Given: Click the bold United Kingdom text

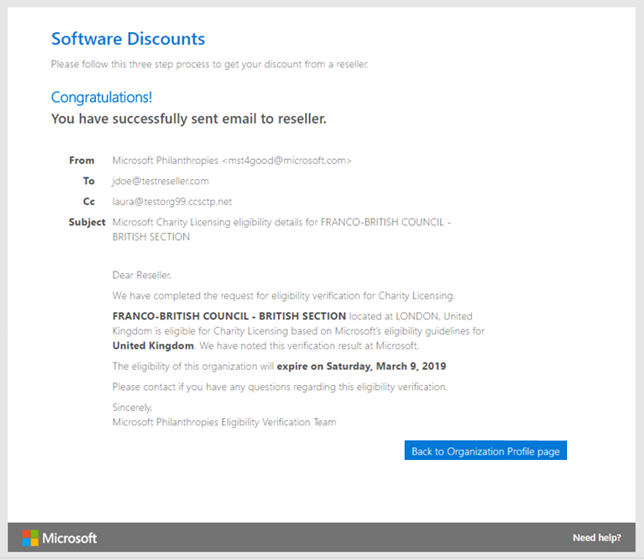Looking at the screenshot, I should 150,344.
